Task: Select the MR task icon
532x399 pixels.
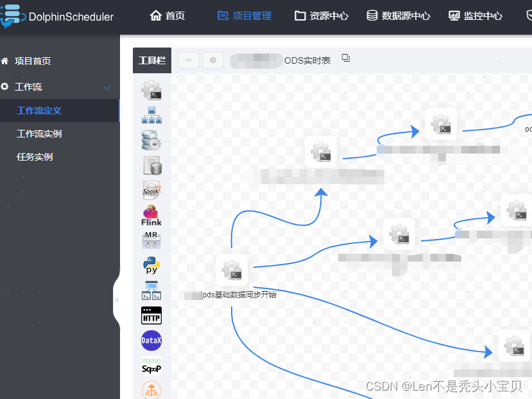Action: point(151,239)
